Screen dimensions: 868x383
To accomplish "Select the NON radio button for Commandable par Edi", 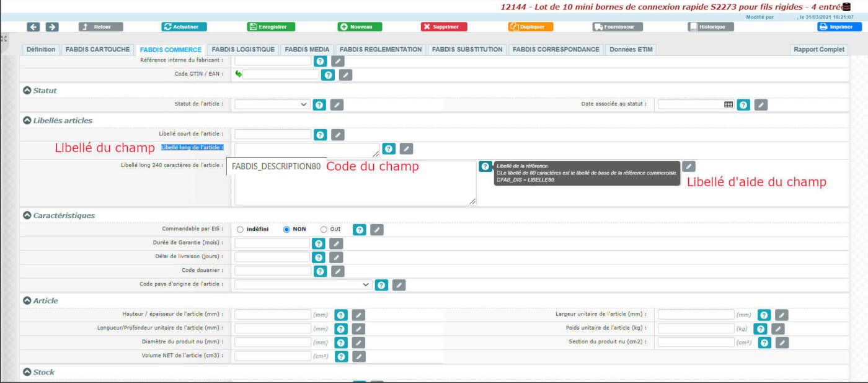I will pos(285,229).
